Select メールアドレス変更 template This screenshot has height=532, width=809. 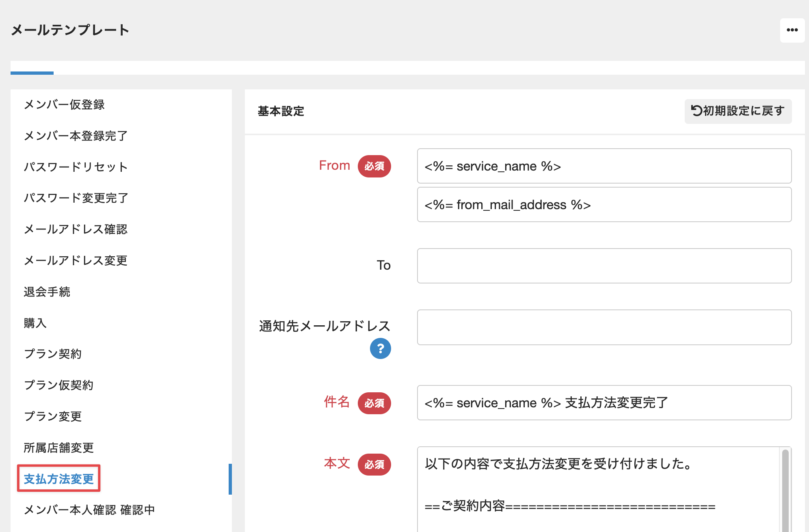pos(76,260)
